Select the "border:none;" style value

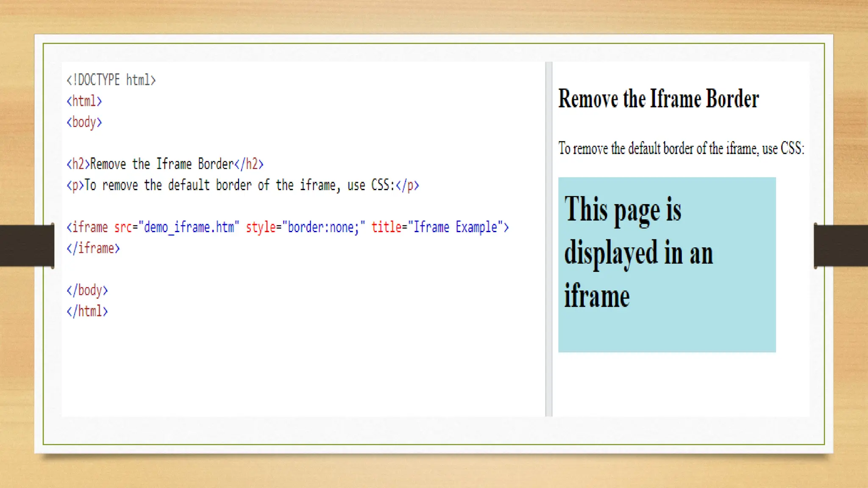(x=323, y=227)
